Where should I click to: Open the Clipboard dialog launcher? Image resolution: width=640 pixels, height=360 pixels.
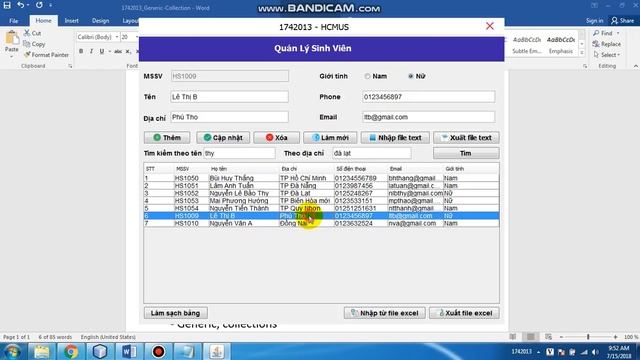click(x=70, y=66)
